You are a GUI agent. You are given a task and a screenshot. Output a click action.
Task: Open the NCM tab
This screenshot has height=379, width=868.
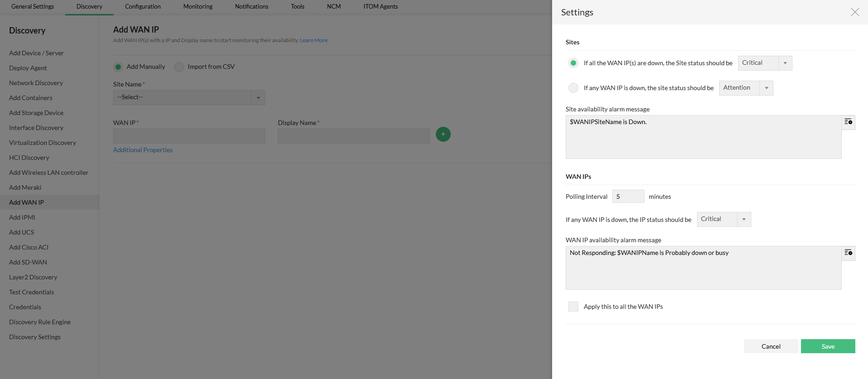[x=334, y=7]
